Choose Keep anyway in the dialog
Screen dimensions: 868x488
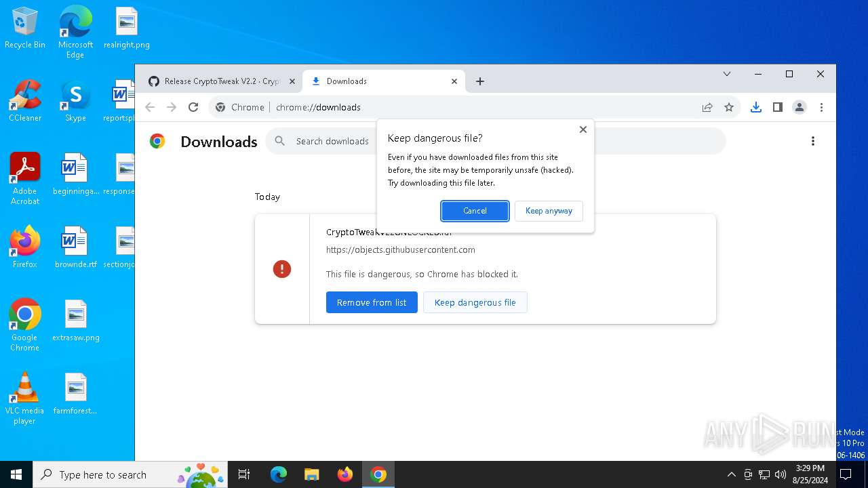click(549, 211)
